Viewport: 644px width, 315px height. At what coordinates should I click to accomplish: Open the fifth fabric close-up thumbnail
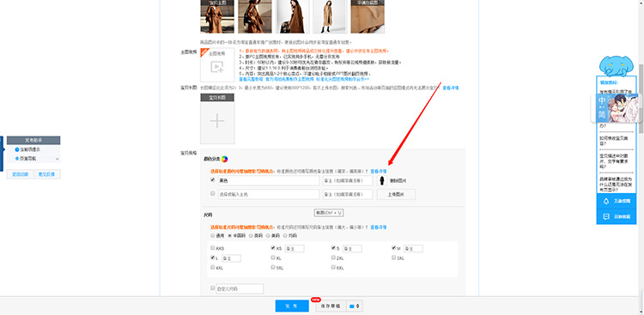pos(368,16)
